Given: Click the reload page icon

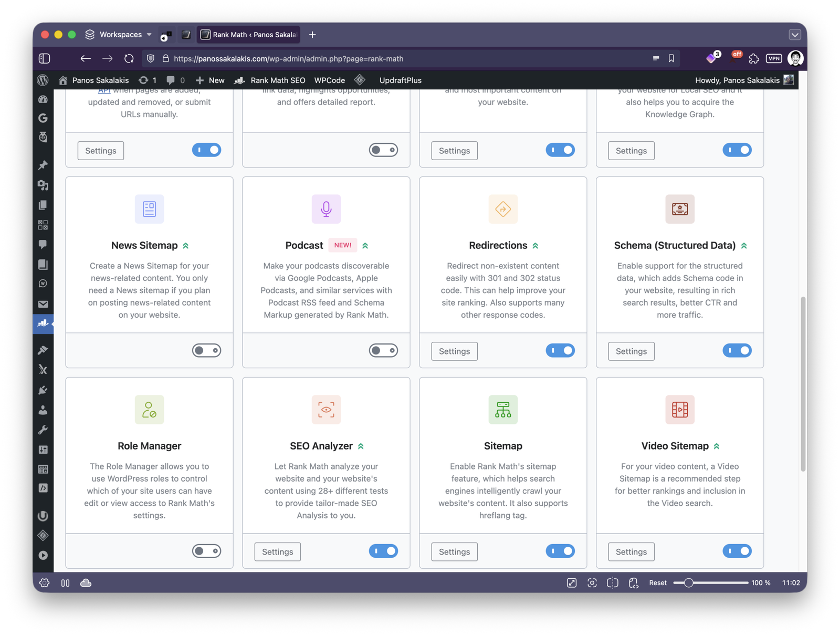Looking at the screenshot, I should (x=129, y=59).
